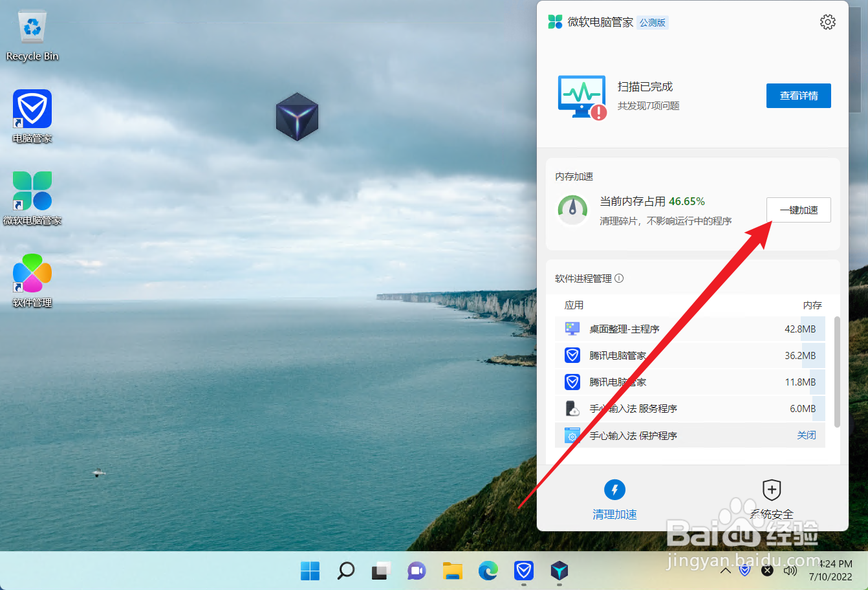Select the 桌面整理-主程序 process row
868x590 pixels.
pos(690,329)
